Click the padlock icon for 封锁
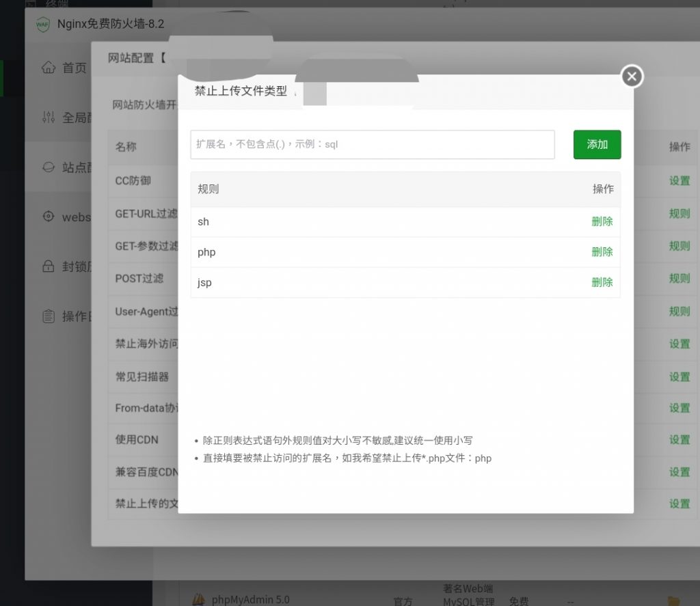 tap(48, 266)
